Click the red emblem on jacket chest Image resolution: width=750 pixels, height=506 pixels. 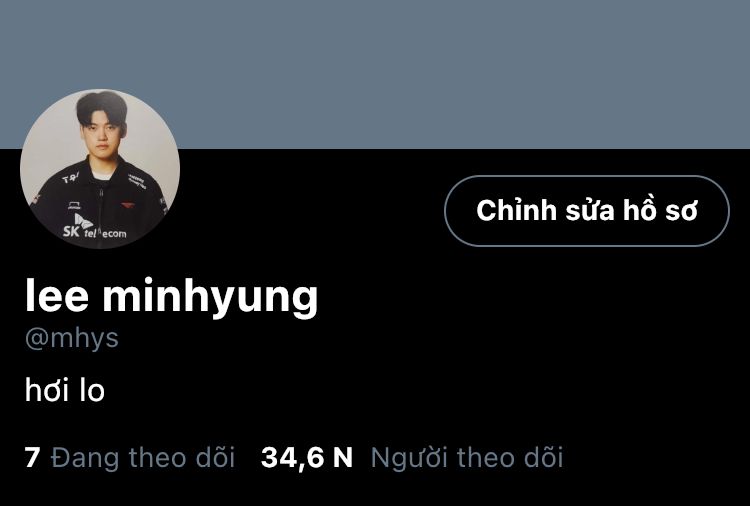pyautogui.click(x=128, y=205)
